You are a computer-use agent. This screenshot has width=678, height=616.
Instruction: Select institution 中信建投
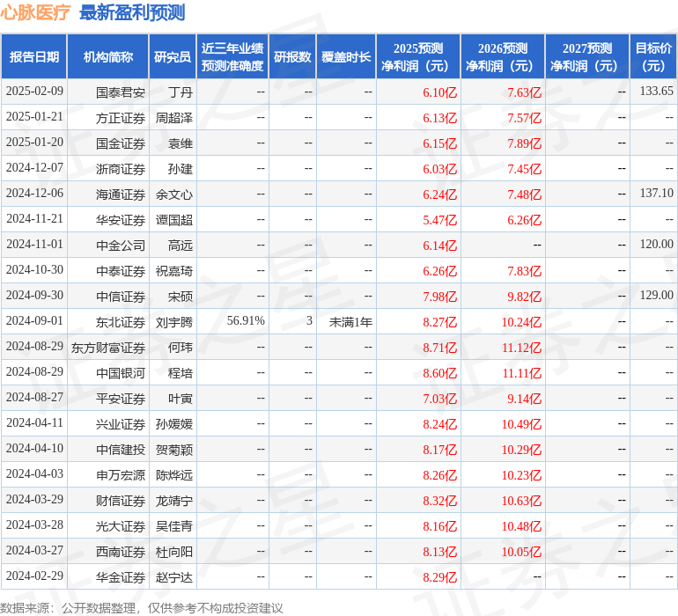[121, 450]
